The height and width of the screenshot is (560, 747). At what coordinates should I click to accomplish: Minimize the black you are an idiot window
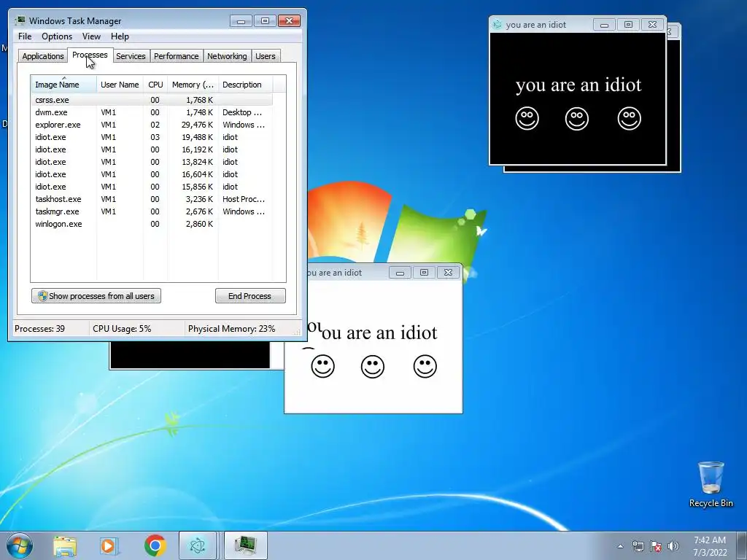[x=604, y=25]
